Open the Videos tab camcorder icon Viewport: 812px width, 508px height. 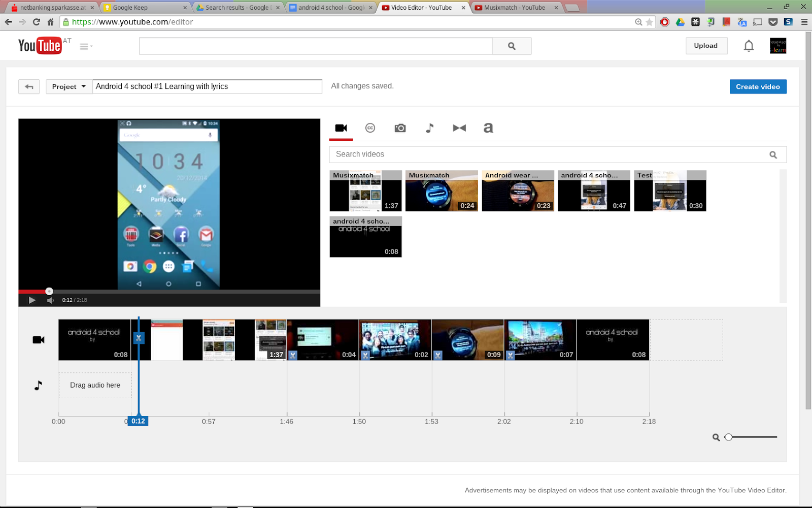click(x=341, y=128)
